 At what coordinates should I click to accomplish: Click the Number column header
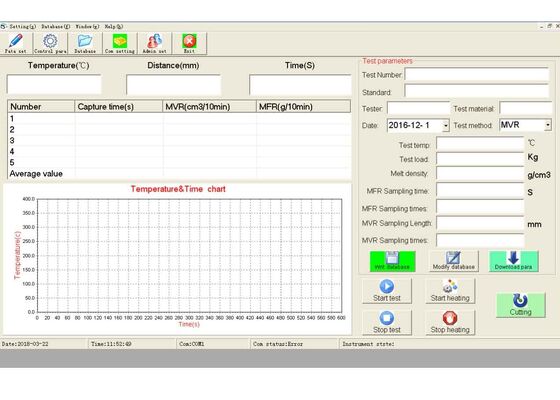[41, 106]
